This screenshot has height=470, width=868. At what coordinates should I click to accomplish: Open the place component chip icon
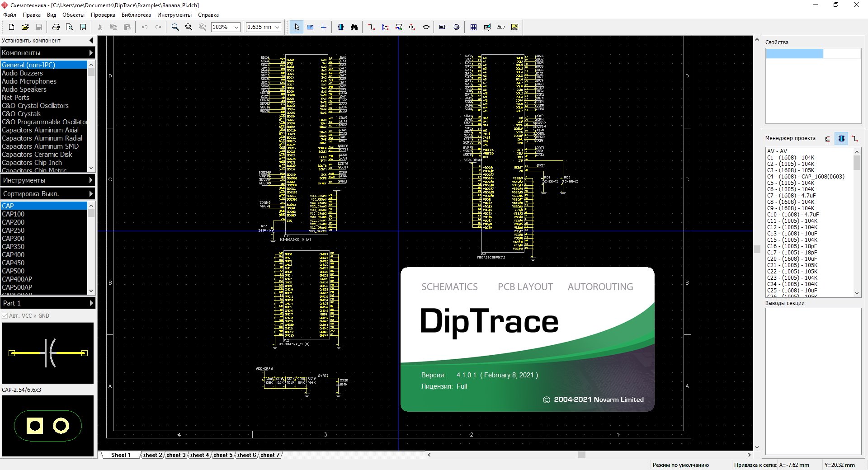(340, 27)
